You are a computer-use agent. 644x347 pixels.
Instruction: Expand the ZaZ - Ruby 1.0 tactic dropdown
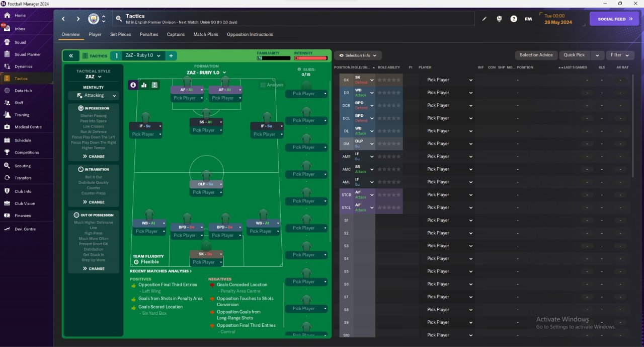(x=143, y=56)
